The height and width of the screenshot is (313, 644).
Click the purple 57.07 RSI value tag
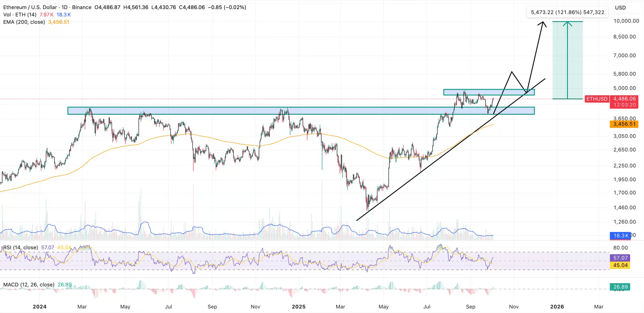tap(620, 258)
